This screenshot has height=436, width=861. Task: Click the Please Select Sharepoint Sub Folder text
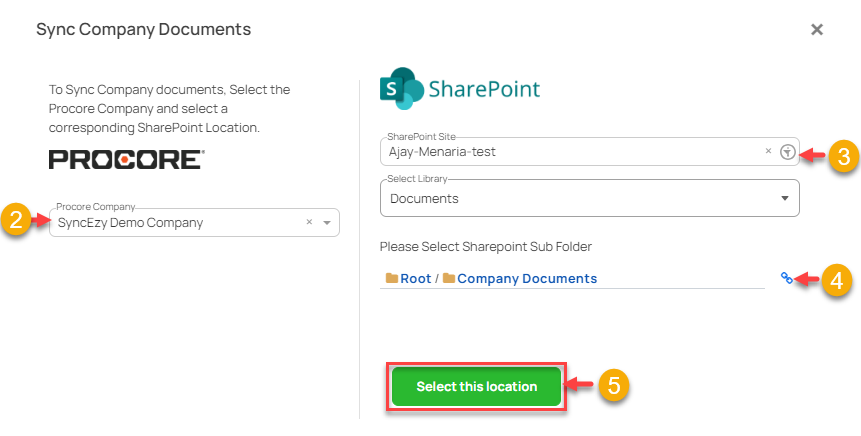[x=486, y=247]
